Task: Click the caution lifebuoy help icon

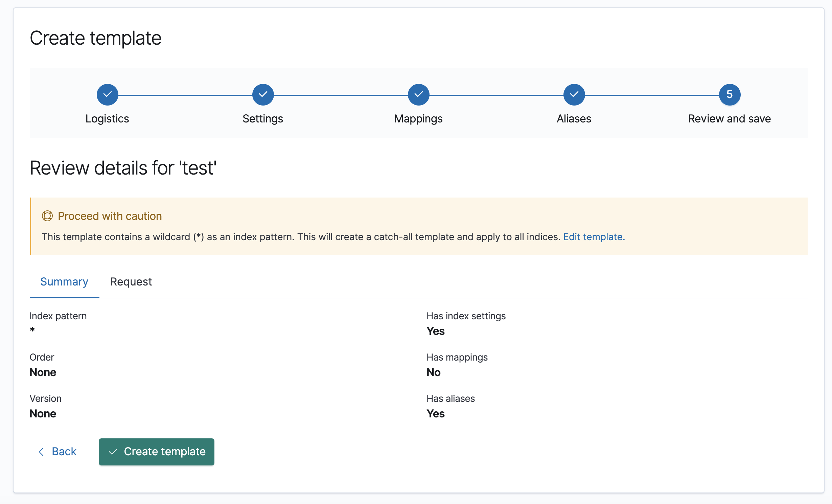Action: tap(47, 216)
